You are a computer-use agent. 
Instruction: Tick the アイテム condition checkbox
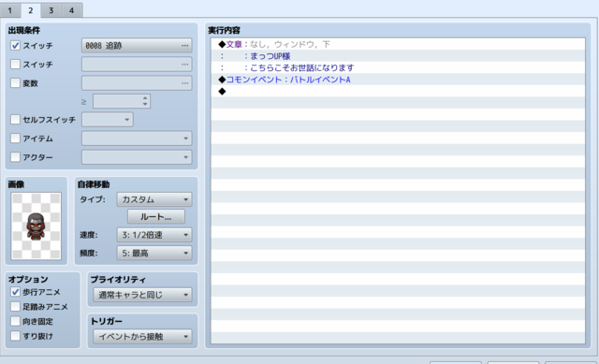coord(15,138)
